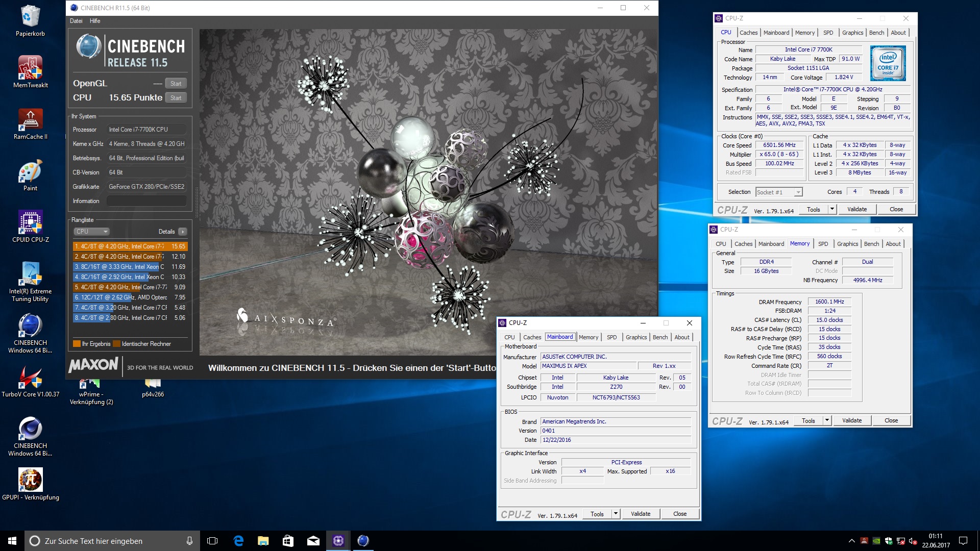980x551 pixels.
Task: Open wPrime Verknüpfung desktop shortcut
Action: click(x=91, y=392)
